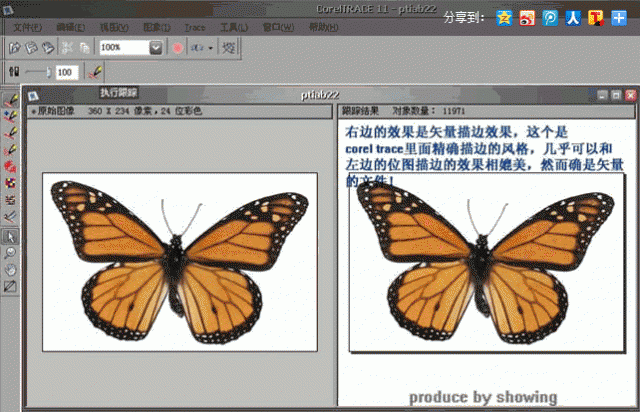Click the Open file icon in toolbar
640x412 pixels.
[15, 47]
